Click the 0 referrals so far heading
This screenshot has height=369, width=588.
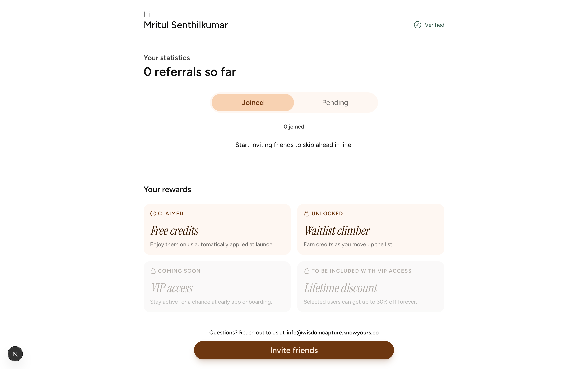(x=190, y=72)
